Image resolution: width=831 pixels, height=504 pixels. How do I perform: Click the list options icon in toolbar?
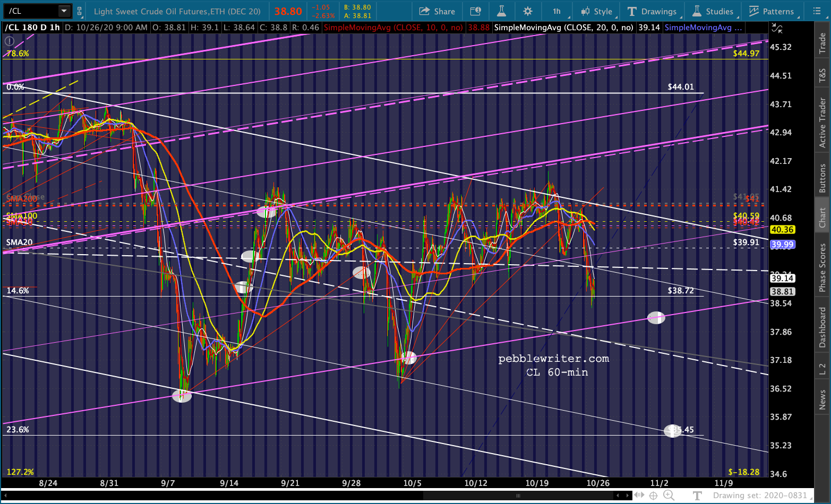point(817,11)
